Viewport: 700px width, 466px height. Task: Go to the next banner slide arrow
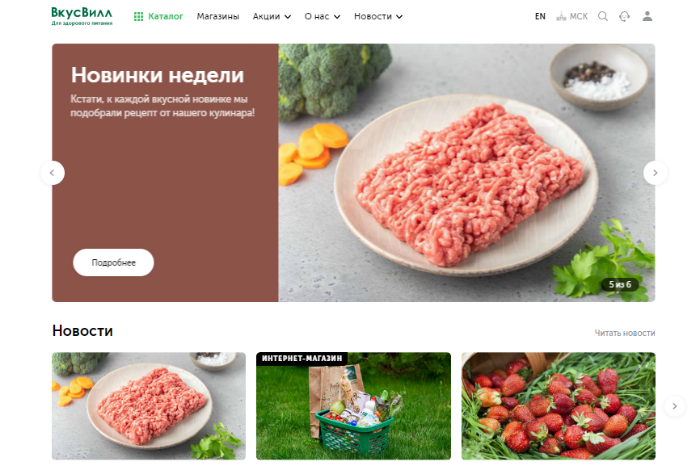click(655, 173)
